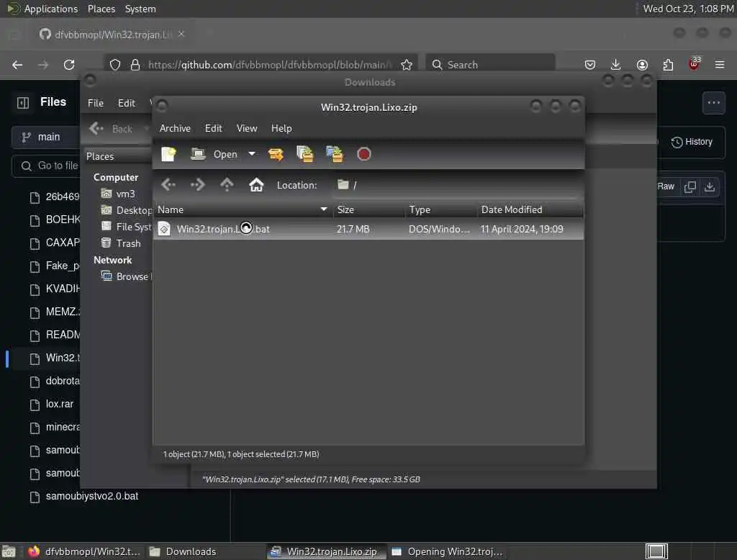737x560 pixels.
Task: Add a folder to archive toolbar icon
Action: pos(335,154)
